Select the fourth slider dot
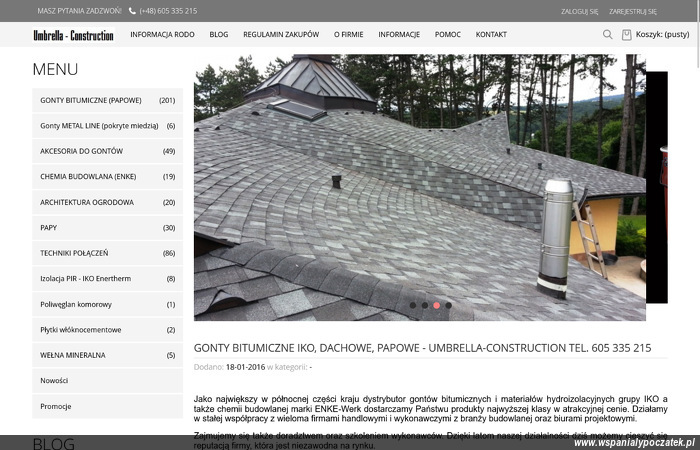The width and height of the screenshot is (700, 450). [448, 305]
